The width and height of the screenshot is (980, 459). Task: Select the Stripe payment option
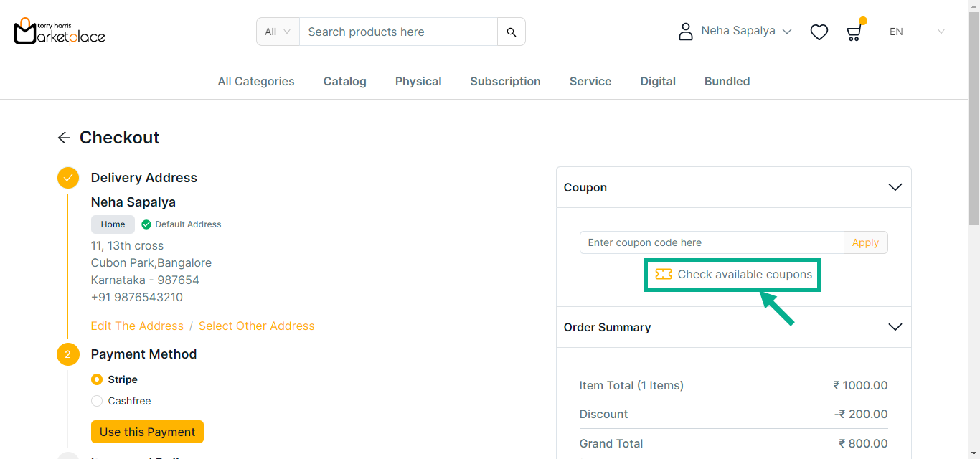tap(97, 379)
